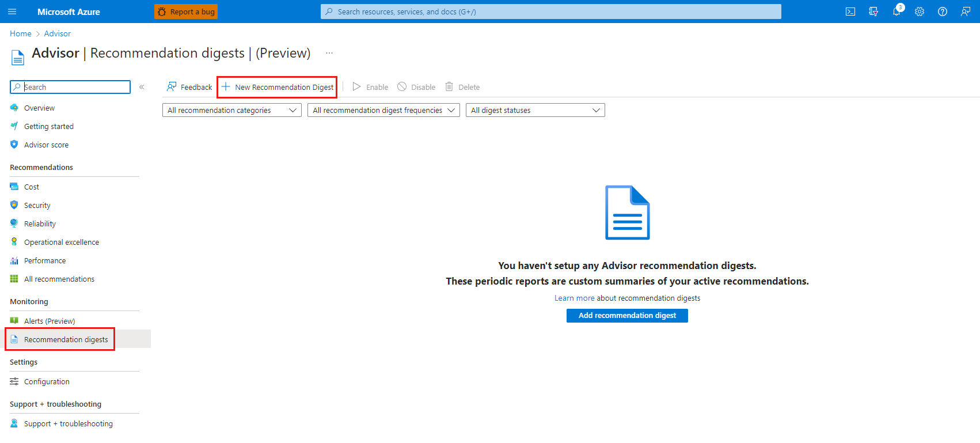Expand the All recommendation digest frequencies dropdown
Screen dimensions: 980x443
tap(383, 110)
